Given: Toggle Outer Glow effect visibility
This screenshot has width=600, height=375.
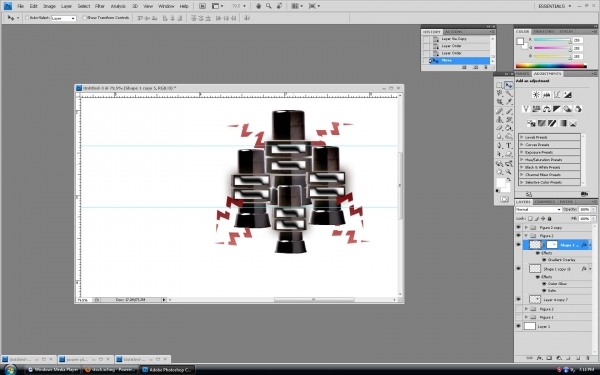Looking at the screenshot, I should [544, 284].
